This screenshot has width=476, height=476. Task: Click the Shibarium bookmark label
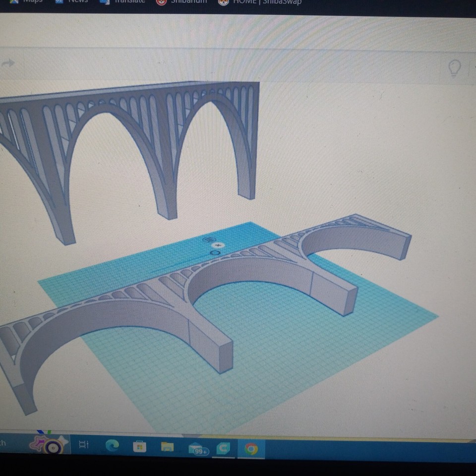pos(188,2)
